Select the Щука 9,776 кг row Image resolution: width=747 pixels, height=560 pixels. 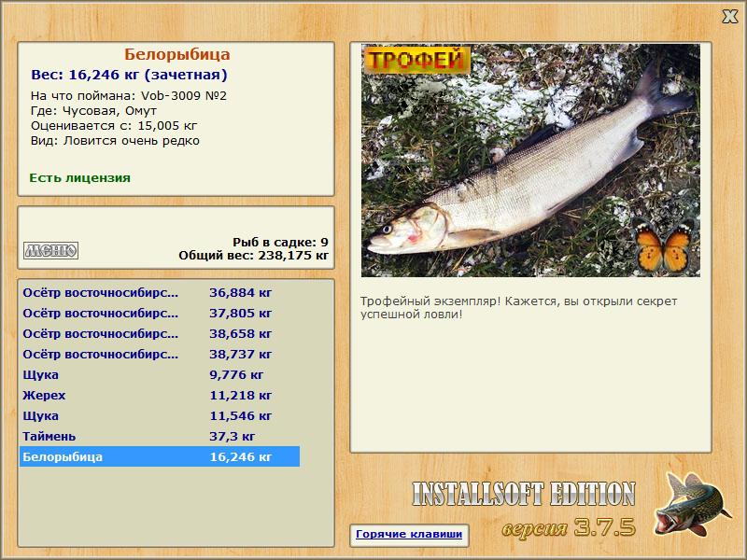tap(160, 374)
